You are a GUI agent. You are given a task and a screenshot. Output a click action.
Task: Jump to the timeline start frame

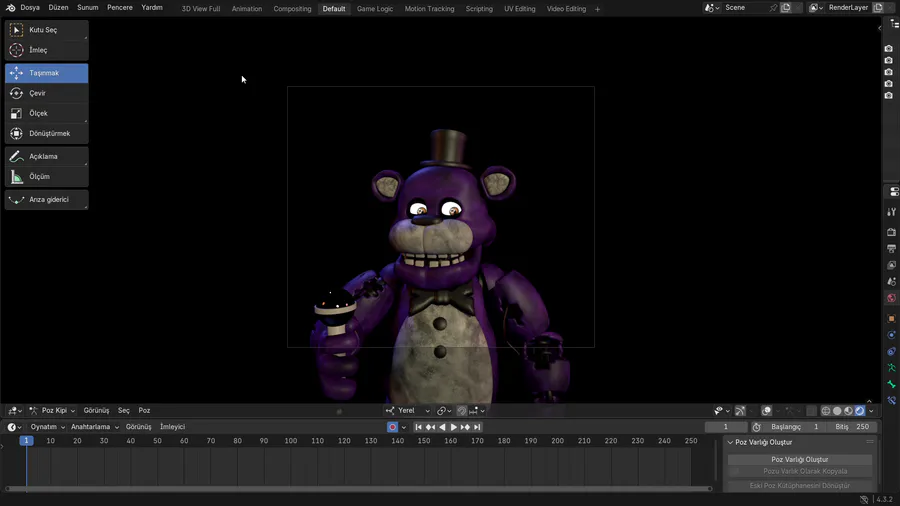(418, 427)
